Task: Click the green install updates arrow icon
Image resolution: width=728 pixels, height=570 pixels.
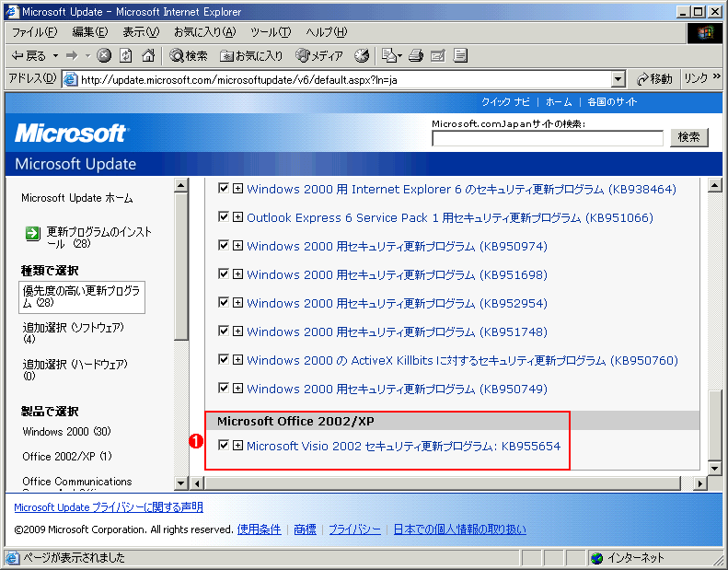Action: (x=32, y=233)
